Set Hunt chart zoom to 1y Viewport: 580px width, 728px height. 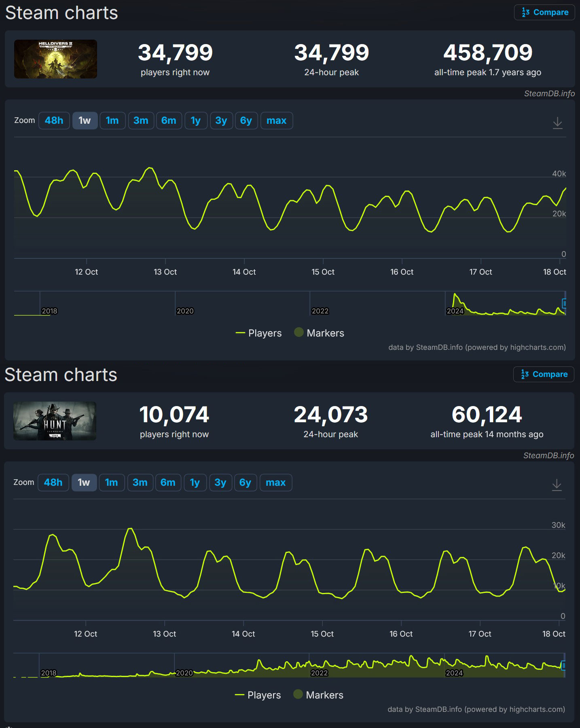(x=195, y=483)
